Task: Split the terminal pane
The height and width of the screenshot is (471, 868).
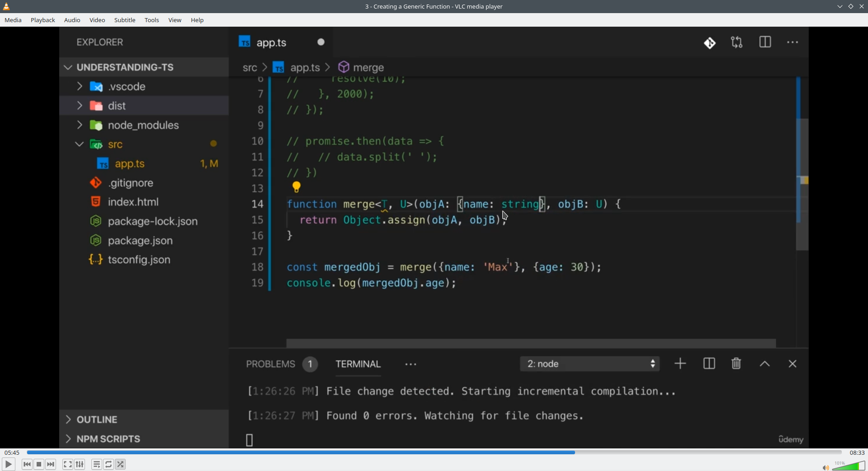Action: 709,364
